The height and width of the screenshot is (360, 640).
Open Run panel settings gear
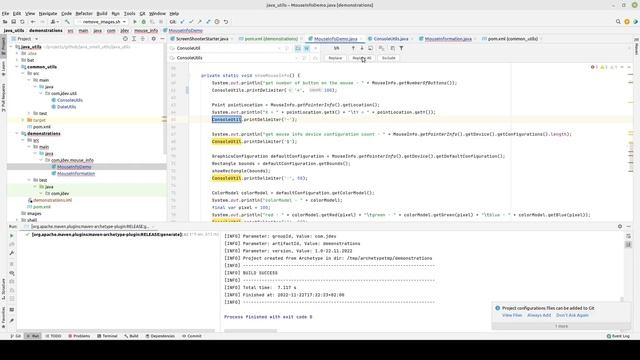pyautogui.click(x=620, y=226)
